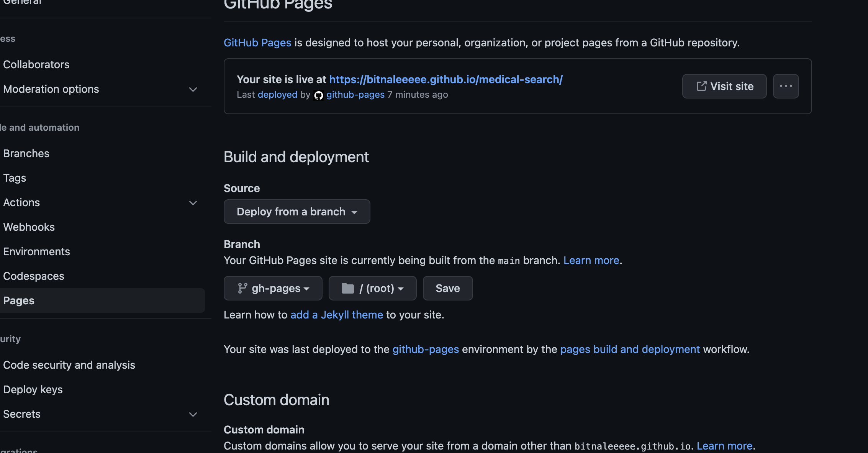Open the / (root) folder dropdown
The width and height of the screenshot is (868, 453).
coord(372,288)
